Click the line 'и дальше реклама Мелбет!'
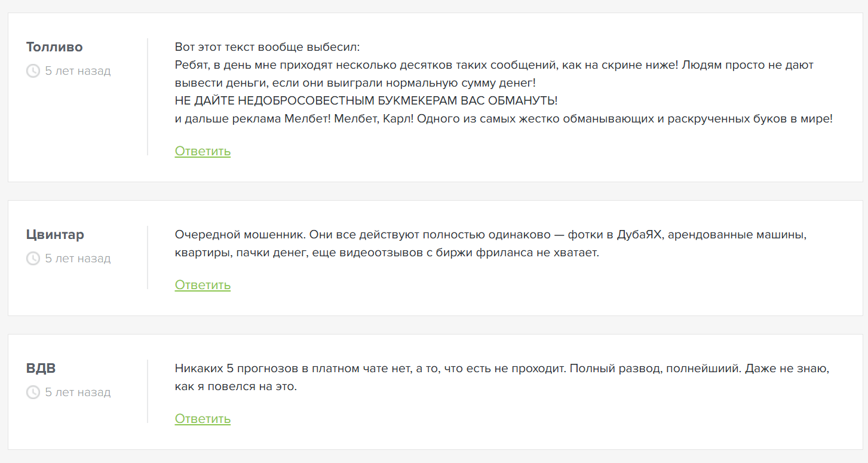Image resolution: width=868 pixels, height=463 pixels. pyautogui.click(x=503, y=119)
